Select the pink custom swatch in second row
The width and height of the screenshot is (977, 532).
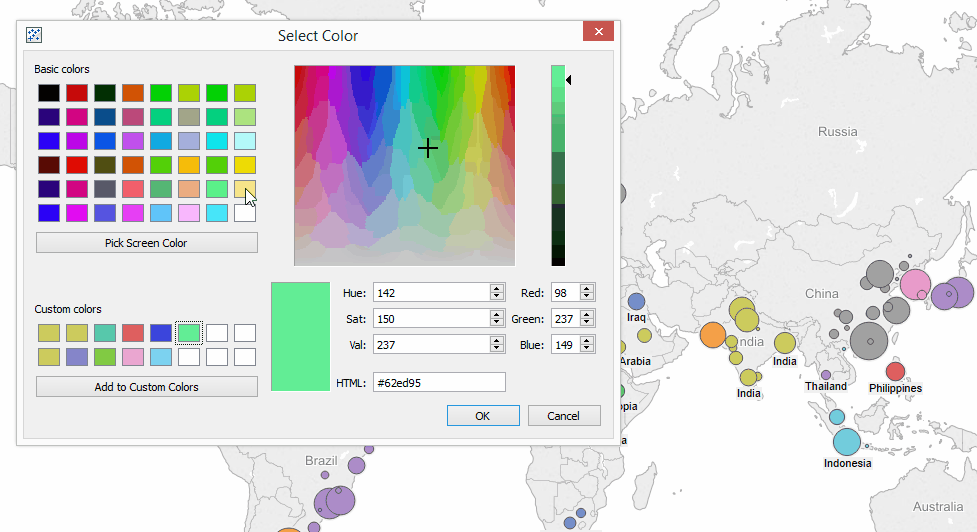pyautogui.click(x=133, y=357)
